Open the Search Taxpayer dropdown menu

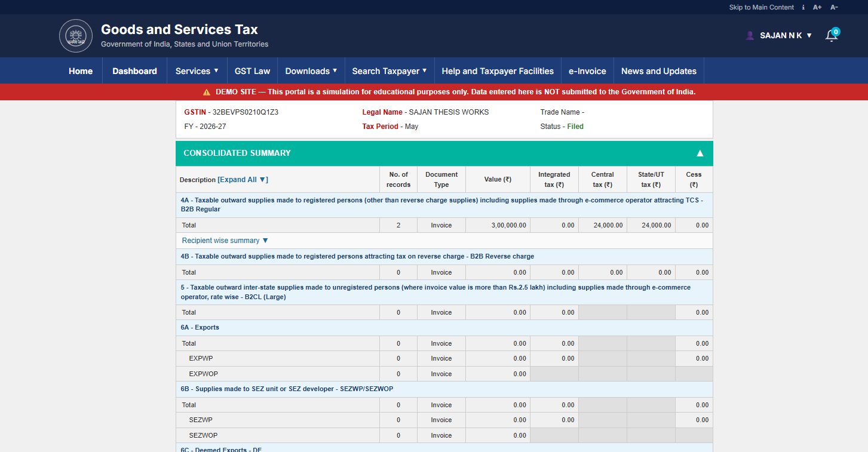pos(389,71)
